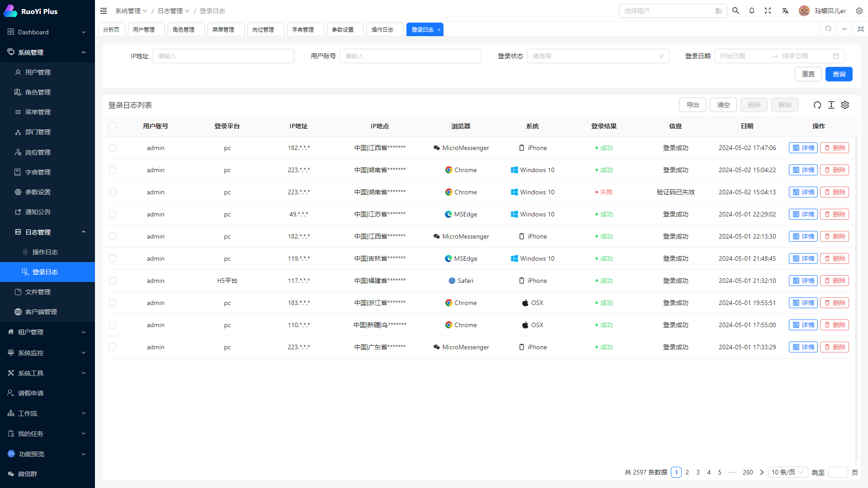Select all rows with header checkbox
Screen dimensions: 868x488
(x=113, y=126)
